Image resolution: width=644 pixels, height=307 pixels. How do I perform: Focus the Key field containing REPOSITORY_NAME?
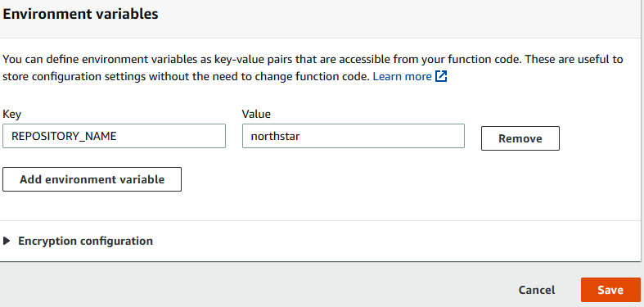tap(115, 136)
